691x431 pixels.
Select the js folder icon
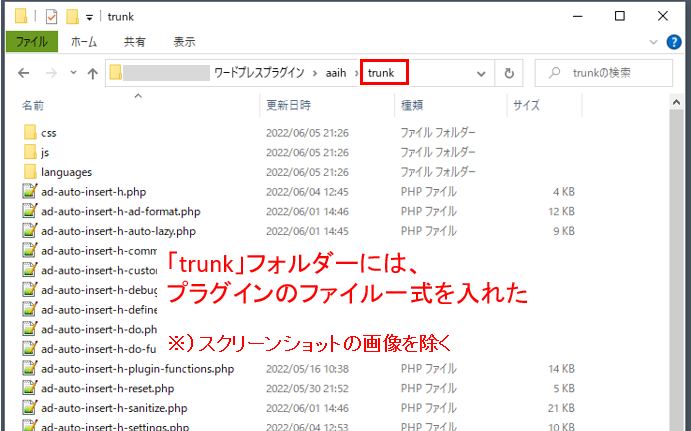[x=30, y=152]
